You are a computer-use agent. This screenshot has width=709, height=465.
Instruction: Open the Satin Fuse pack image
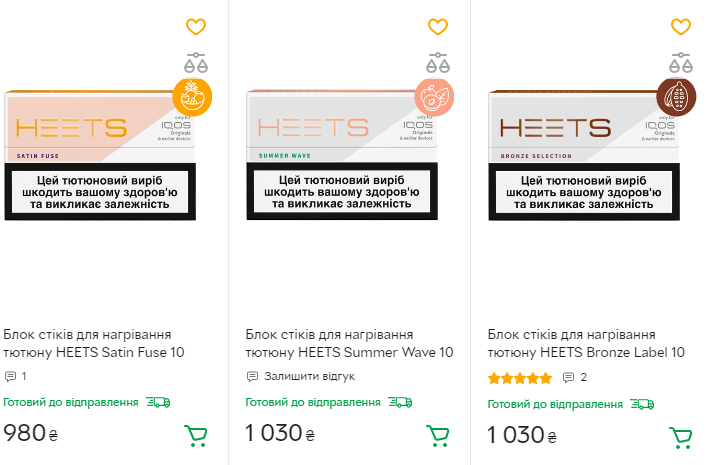click(100, 155)
